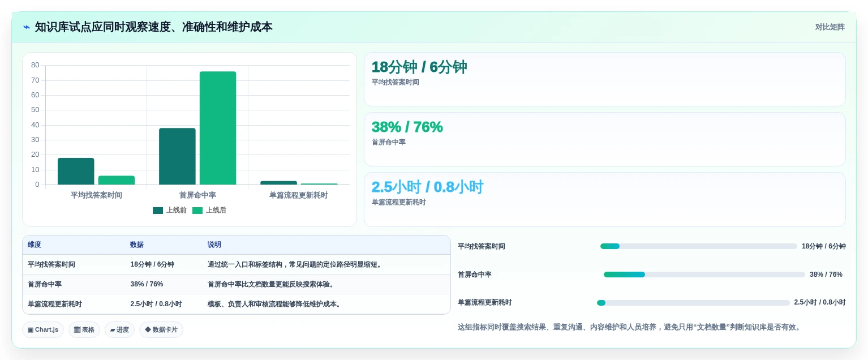Image resolution: width=868 pixels, height=360 pixels.
Task: Click table cell 2.5小时 / 0.8小时
Action: 156,304
